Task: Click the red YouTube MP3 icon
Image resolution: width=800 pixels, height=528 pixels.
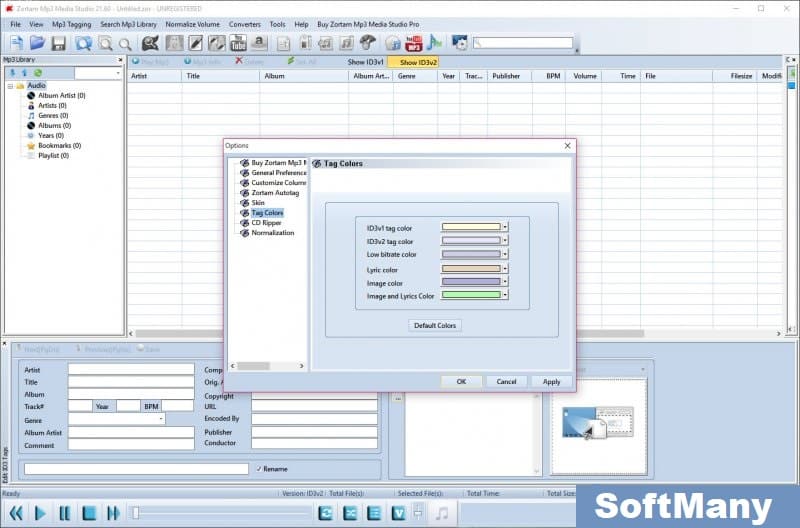Action: click(414, 43)
